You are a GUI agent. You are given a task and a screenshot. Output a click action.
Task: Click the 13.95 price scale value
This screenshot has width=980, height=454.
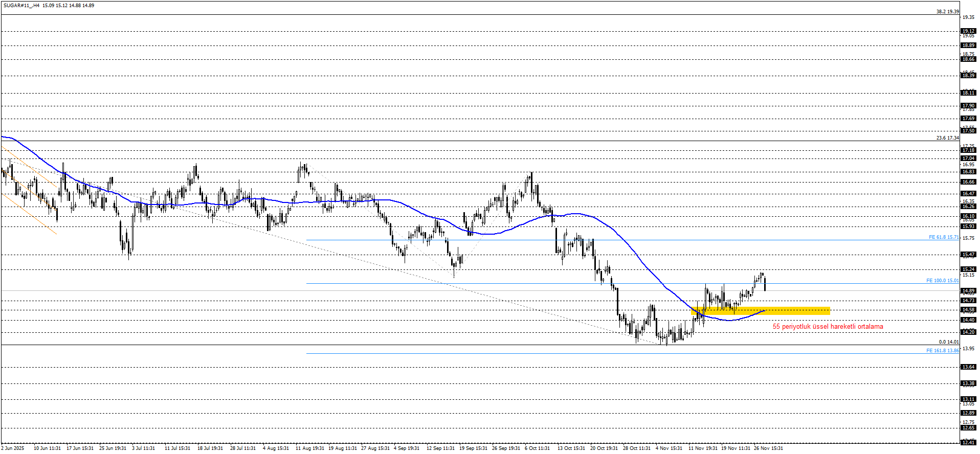point(968,349)
